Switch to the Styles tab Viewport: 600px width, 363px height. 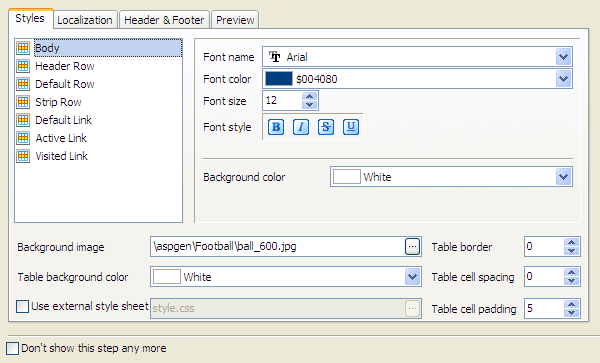coord(30,18)
